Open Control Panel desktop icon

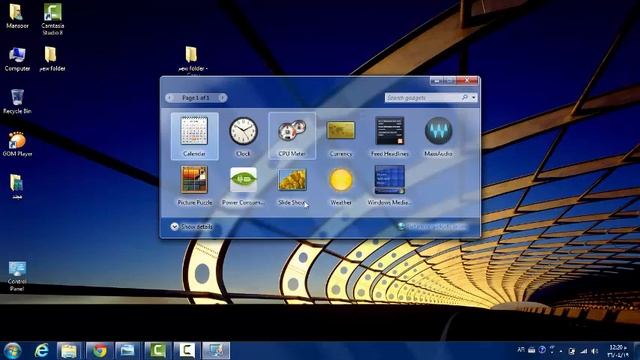click(17, 276)
